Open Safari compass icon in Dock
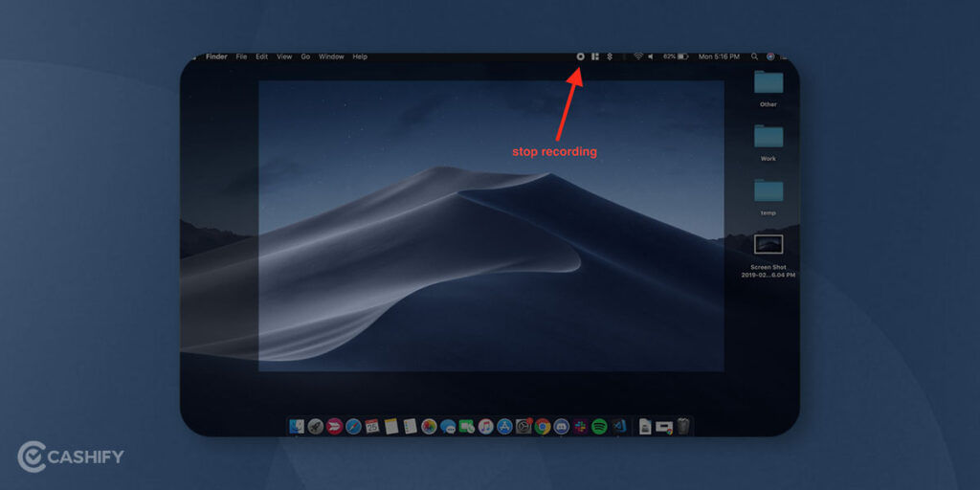Image resolution: width=980 pixels, height=490 pixels. 353,426
